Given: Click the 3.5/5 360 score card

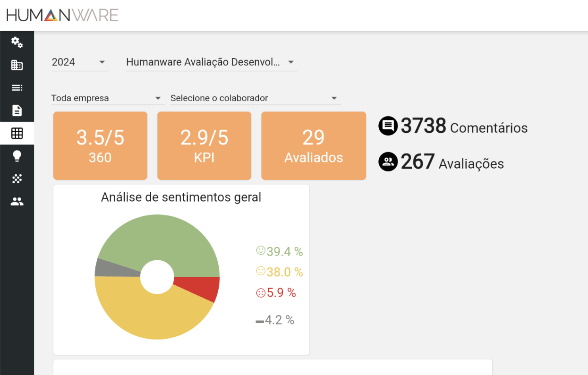Looking at the screenshot, I should pyautogui.click(x=100, y=146).
